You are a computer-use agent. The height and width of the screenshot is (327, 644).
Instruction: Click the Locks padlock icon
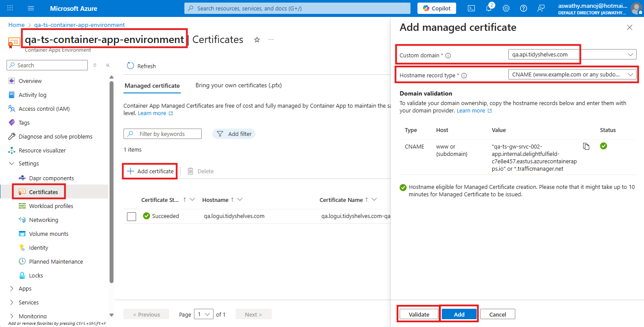point(22,276)
